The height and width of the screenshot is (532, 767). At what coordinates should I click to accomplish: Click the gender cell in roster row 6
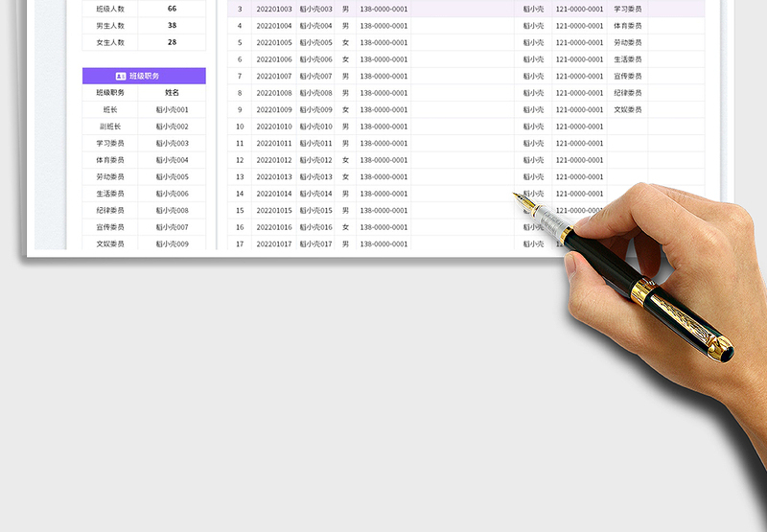coord(346,59)
